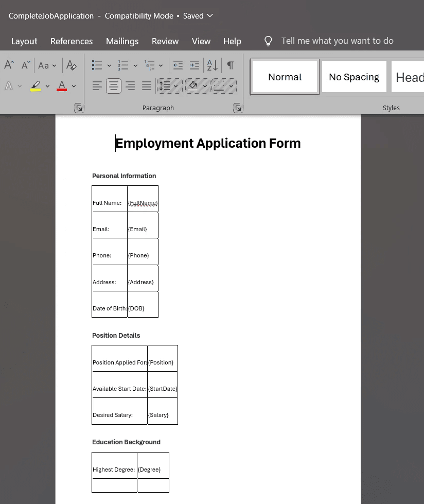Select Align Right
Viewport: 424px width, 504px height.
pyautogui.click(x=130, y=86)
